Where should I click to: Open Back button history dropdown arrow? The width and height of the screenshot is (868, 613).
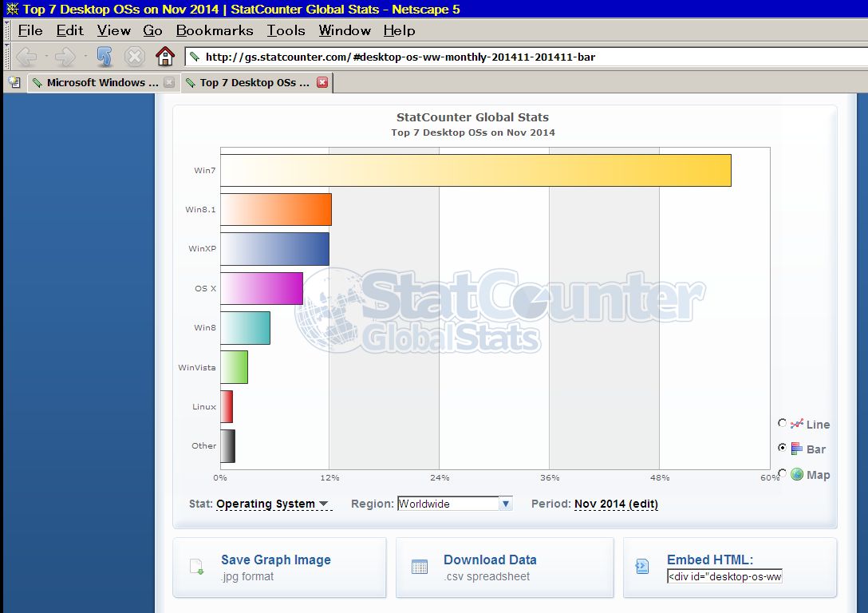pyautogui.click(x=46, y=57)
